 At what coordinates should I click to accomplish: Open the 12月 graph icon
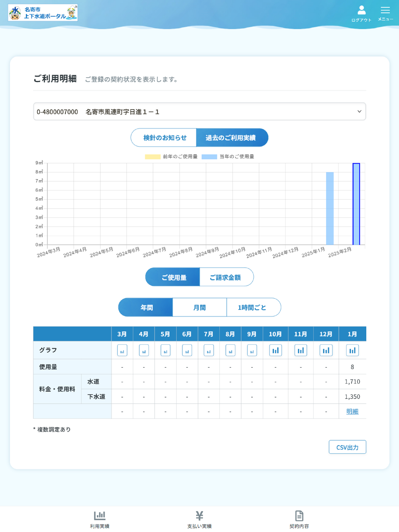tap(326, 350)
